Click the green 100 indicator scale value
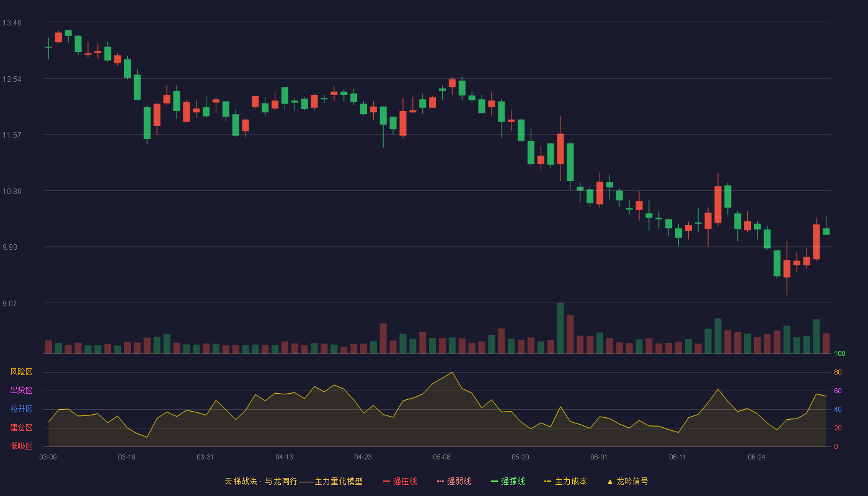Image resolution: width=868 pixels, height=496 pixels. click(x=839, y=354)
